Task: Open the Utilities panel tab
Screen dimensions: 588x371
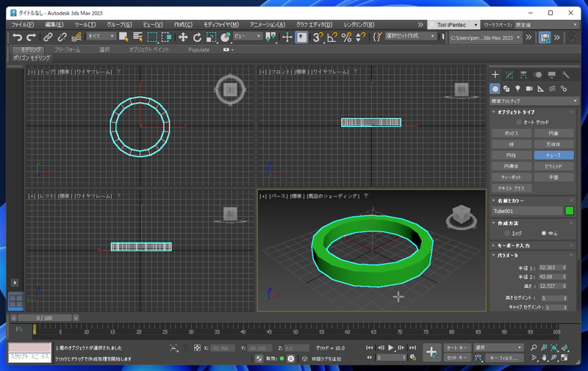Action: point(566,75)
